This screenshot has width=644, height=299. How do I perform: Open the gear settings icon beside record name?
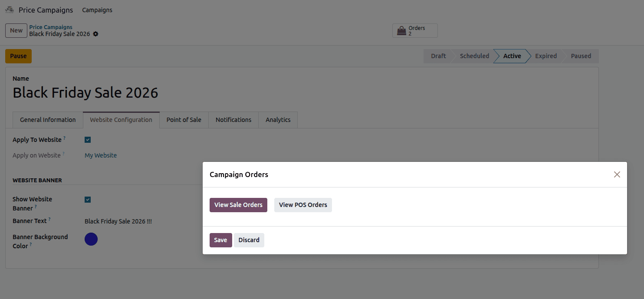[96, 34]
